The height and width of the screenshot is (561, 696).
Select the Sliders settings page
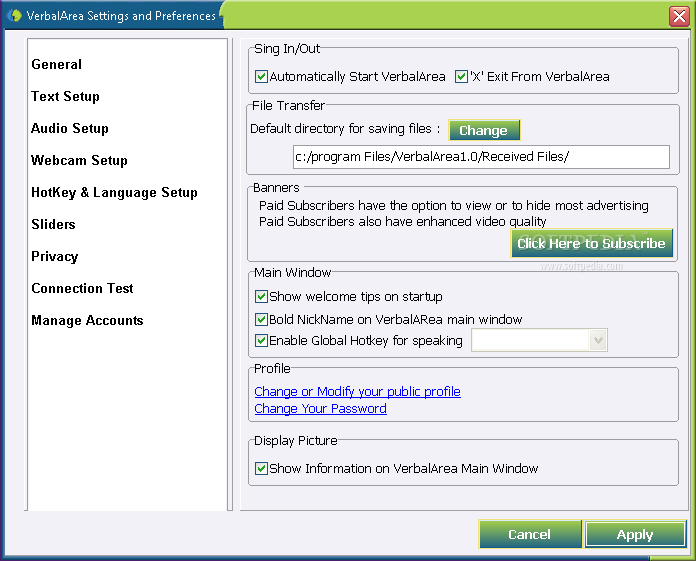53,224
